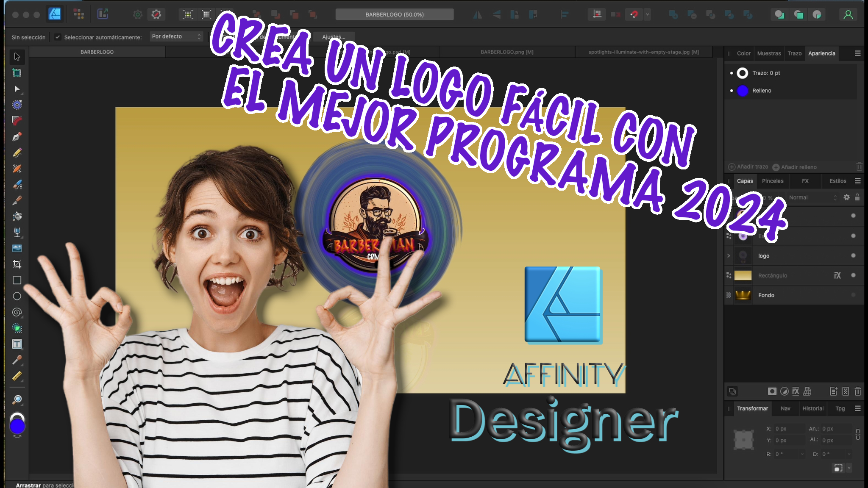
Task: Switch to the Color tab
Action: tap(743, 53)
